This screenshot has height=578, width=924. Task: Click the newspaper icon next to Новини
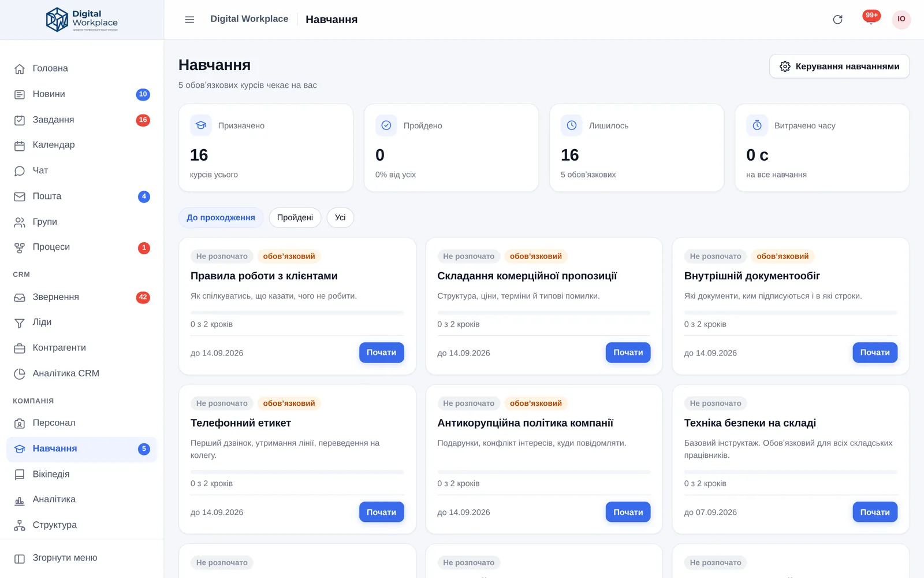tap(20, 94)
